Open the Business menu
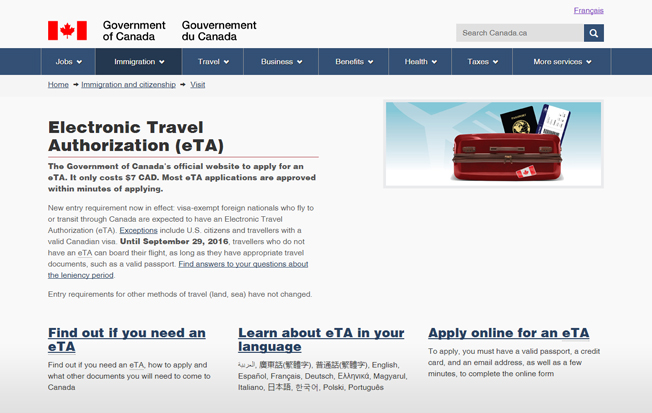The width and height of the screenshot is (652, 413). (x=281, y=62)
